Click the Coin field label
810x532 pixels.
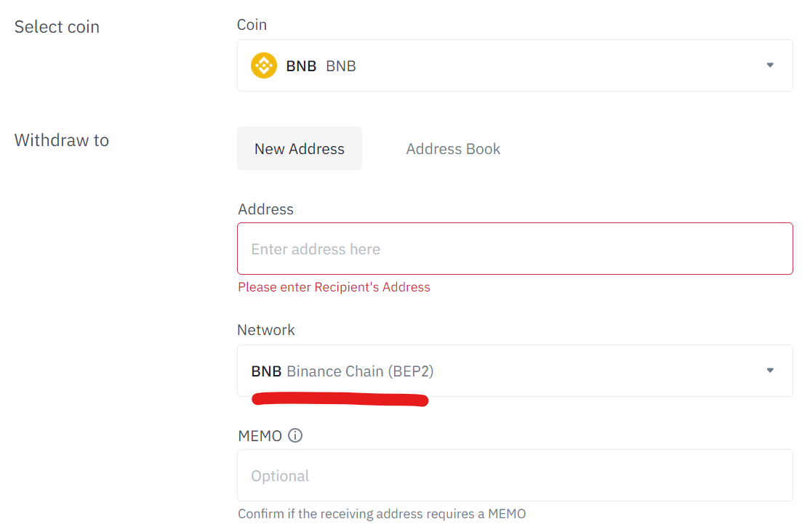tap(252, 25)
